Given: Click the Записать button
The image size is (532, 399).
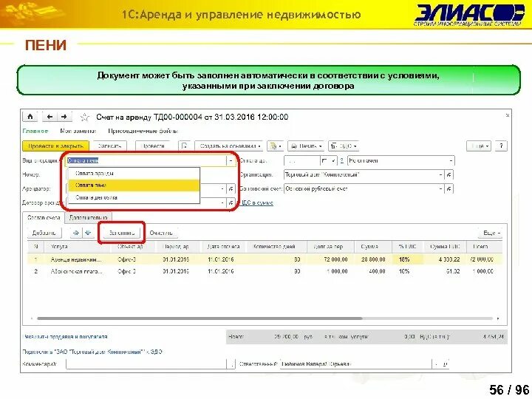Looking at the screenshot, I should 109,146.
